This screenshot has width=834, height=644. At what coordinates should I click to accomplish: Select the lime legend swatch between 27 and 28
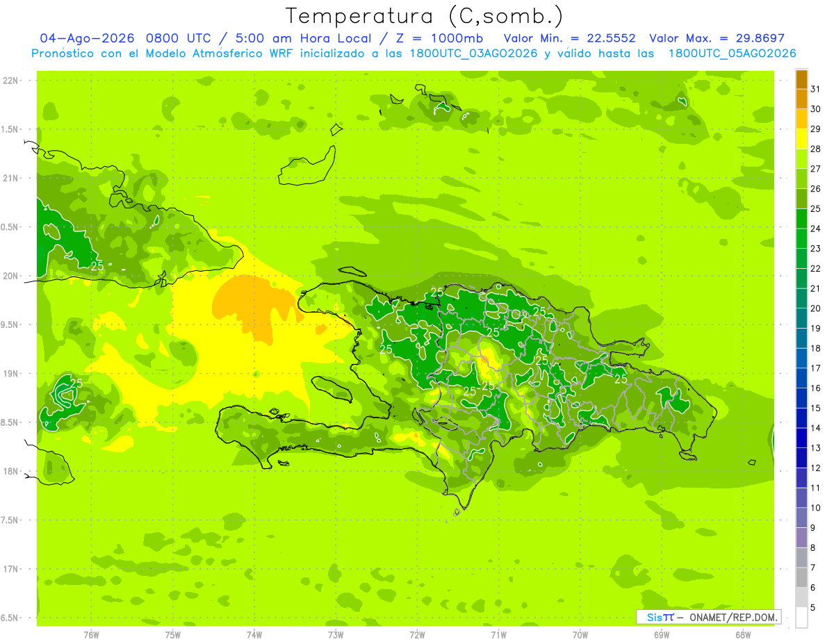click(x=801, y=159)
